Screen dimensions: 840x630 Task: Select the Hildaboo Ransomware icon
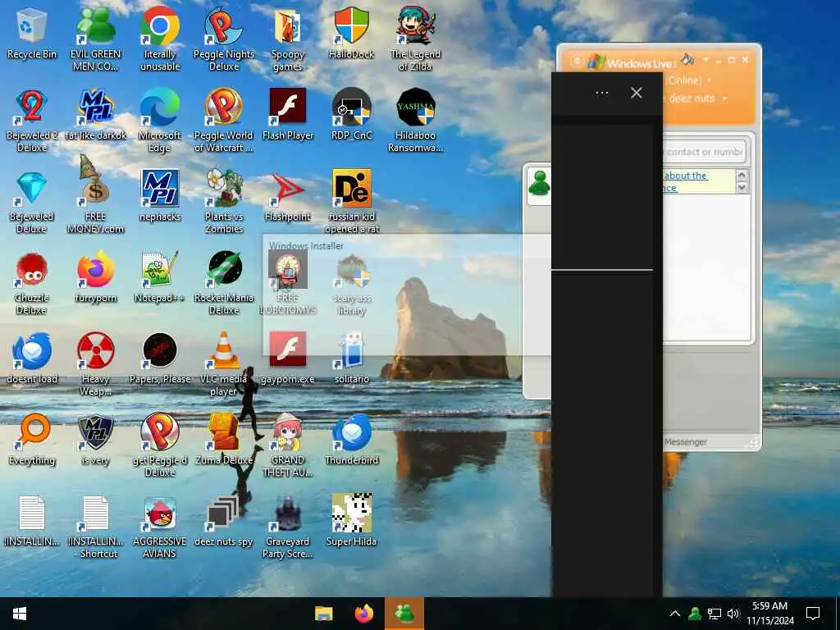click(x=415, y=119)
